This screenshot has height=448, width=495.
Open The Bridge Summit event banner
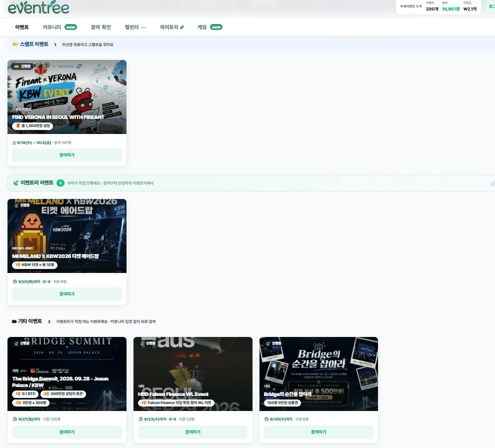pos(67,374)
